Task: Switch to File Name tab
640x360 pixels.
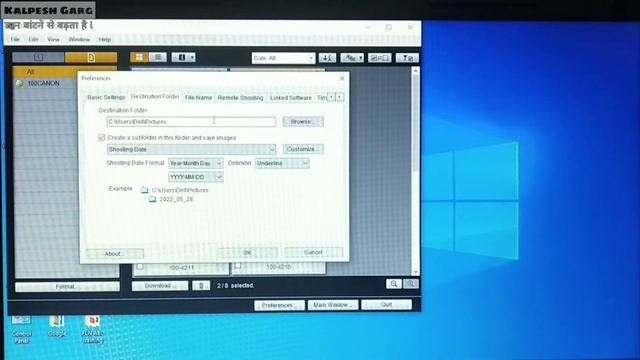Action: [x=198, y=98]
